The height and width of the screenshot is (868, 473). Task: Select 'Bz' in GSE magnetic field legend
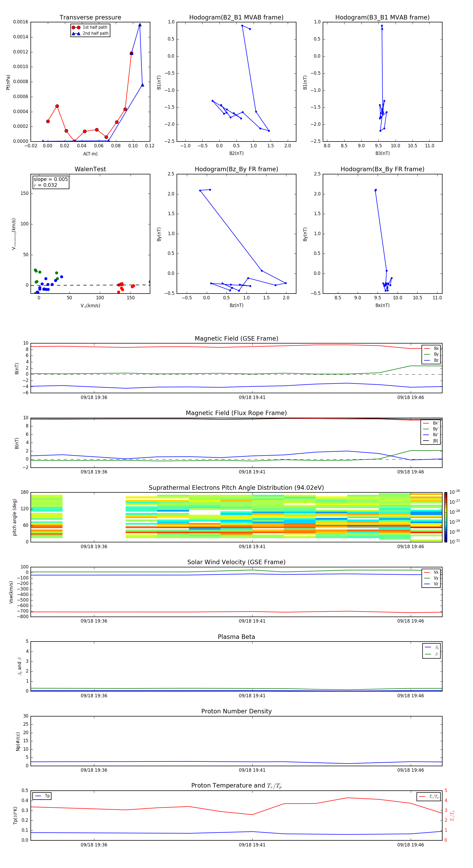pyautogui.click(x=431, y=360)
